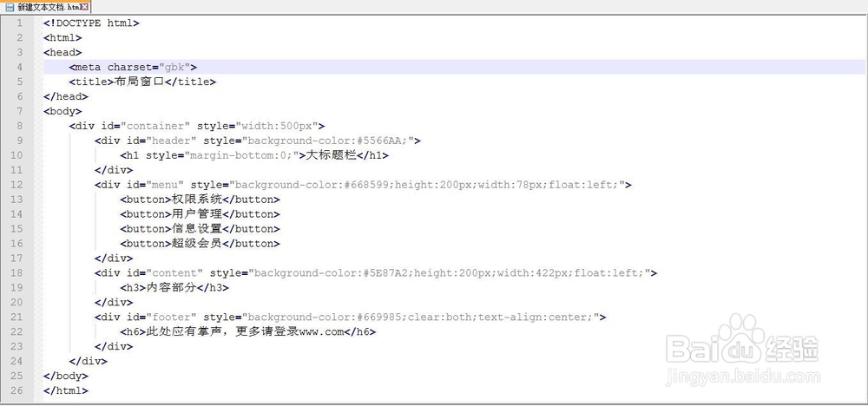Image resolution: width=868 pixels, height=406 pixels.
Task: Close the 新建文本文档.html tab with its red X
Action: click(x=84, y=7)
